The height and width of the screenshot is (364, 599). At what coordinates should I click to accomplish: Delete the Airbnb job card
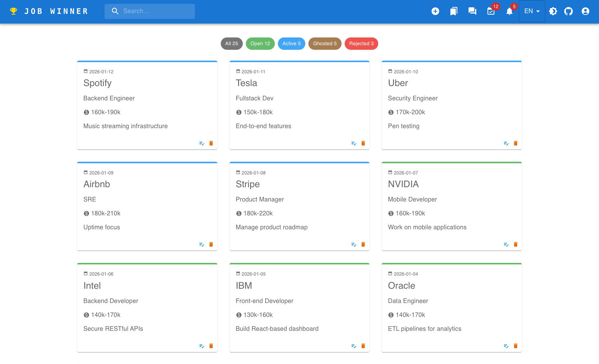tap(211, 244)
